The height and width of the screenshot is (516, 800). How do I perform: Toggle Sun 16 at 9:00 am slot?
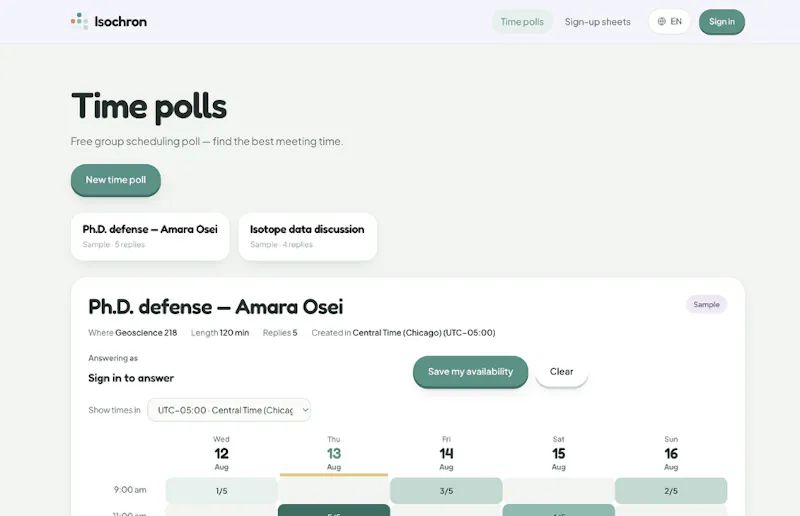671,491
